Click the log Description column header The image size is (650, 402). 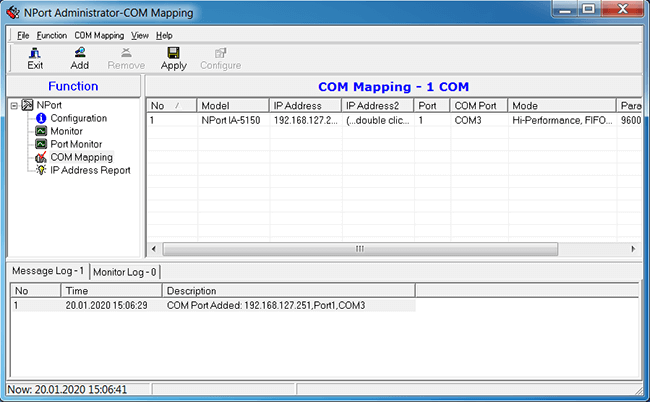(289, 291)
